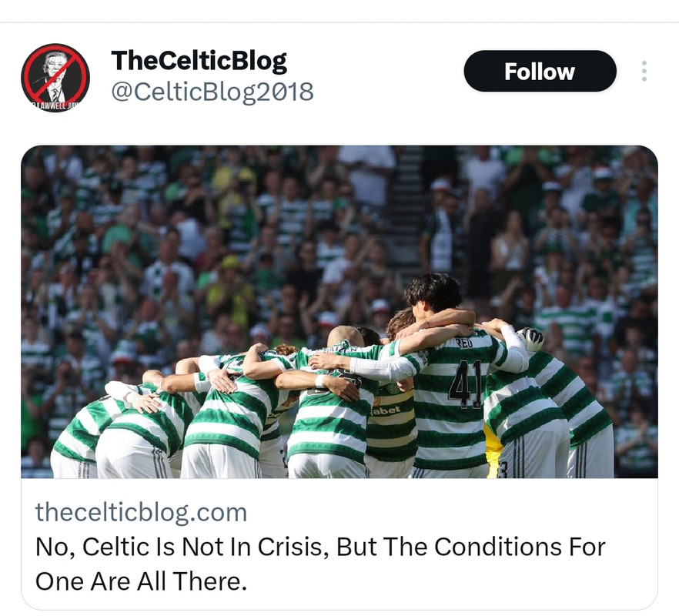The width and height of the screenshot is (679, 616).
Task: Open the Celtic huddle article image
Action: [339, 312]
